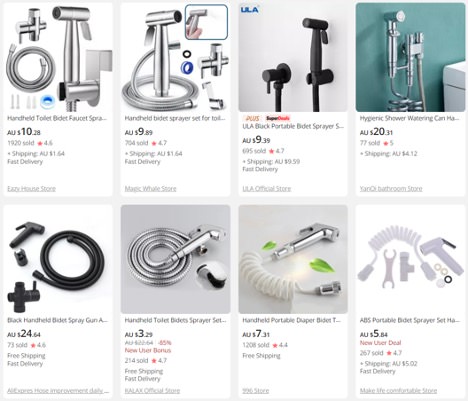This screenshot has height=401, width=468.
Task: Open the AU $10.28 stainless bidet set image
Action: (x=58, y=57)
